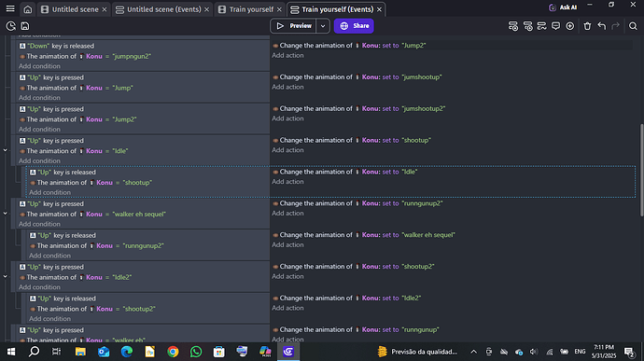Expand the Preview options dropdown arrow
Viewport: 644px width, 361px height.
pyautogui.click(x=323, y=26)
